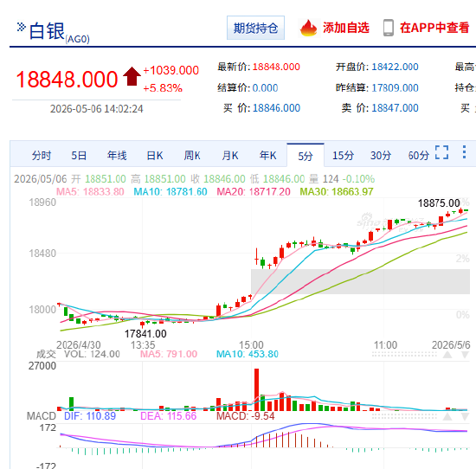Click the flame icon beside 添加自选
Screen dimensions: 476x469
(308, 28)
